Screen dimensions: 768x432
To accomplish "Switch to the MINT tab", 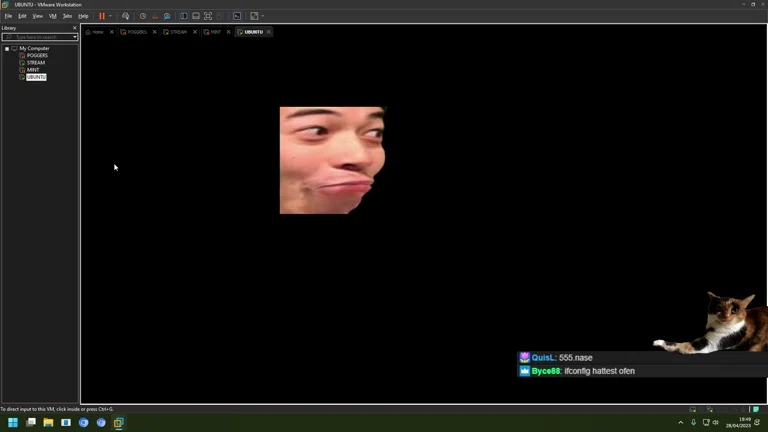I will 214,32.
